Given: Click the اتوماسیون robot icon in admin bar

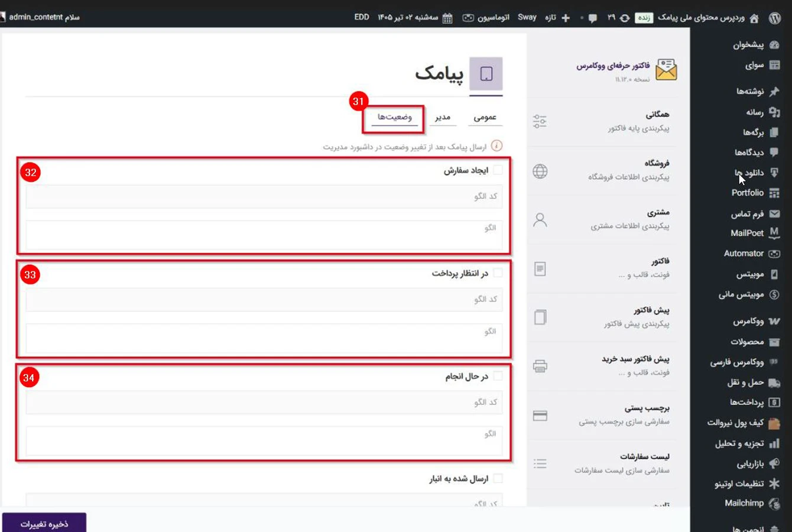Looking at the screenshot, I should (468, 18).
